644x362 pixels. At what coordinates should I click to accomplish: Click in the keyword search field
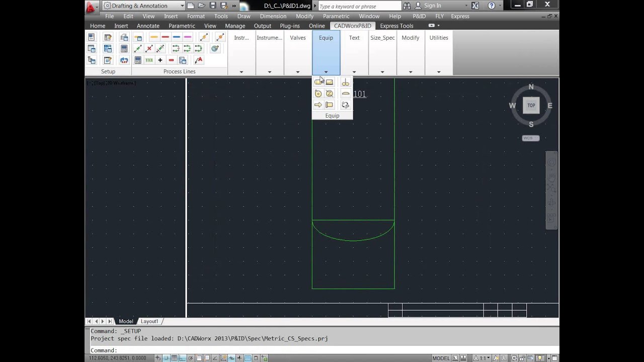[359, 6]
